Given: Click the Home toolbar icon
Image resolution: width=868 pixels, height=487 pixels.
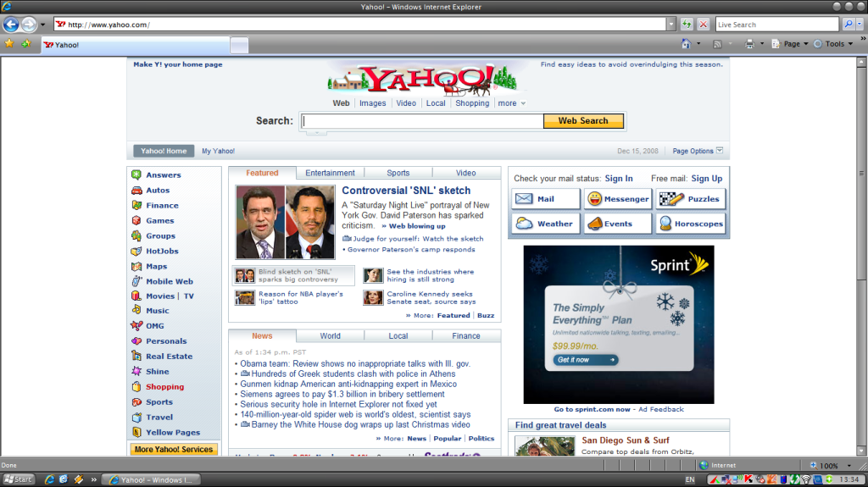Looking at the screenshot, I should [x=686, y=44].
